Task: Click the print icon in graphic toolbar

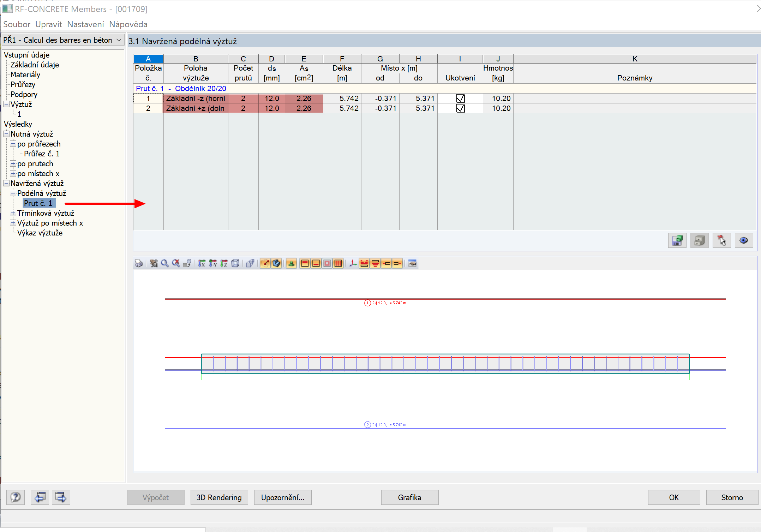Action: click(139, 263)
